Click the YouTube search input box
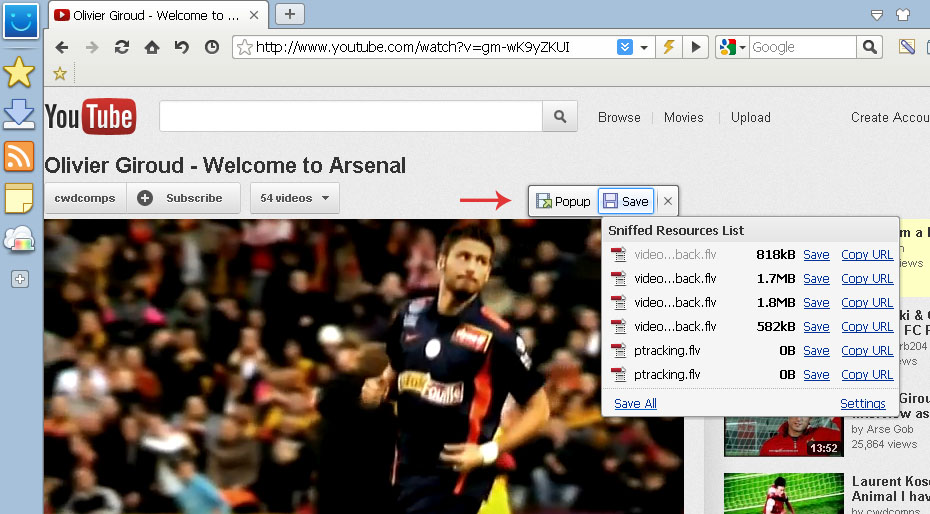The width and height of the screenshot is (930, 514). (x=351, y=117)
